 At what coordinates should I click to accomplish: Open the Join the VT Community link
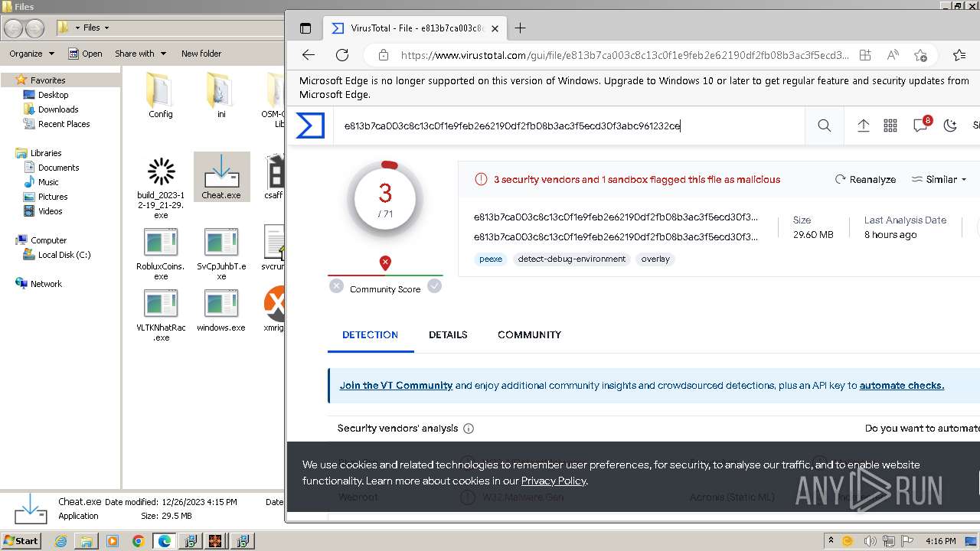pos(396,386)
